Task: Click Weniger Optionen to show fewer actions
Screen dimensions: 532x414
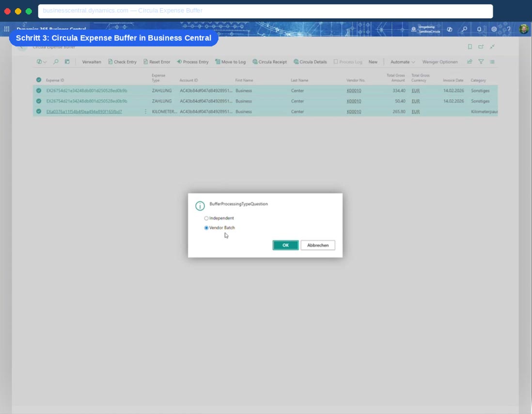Action: 440,61
